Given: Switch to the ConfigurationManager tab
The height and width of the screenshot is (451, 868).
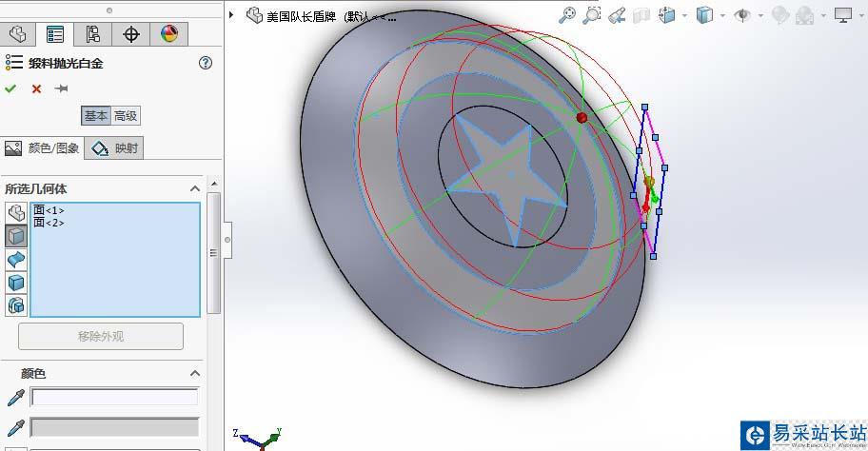Looking at the screenshot, I should point(92,34).
